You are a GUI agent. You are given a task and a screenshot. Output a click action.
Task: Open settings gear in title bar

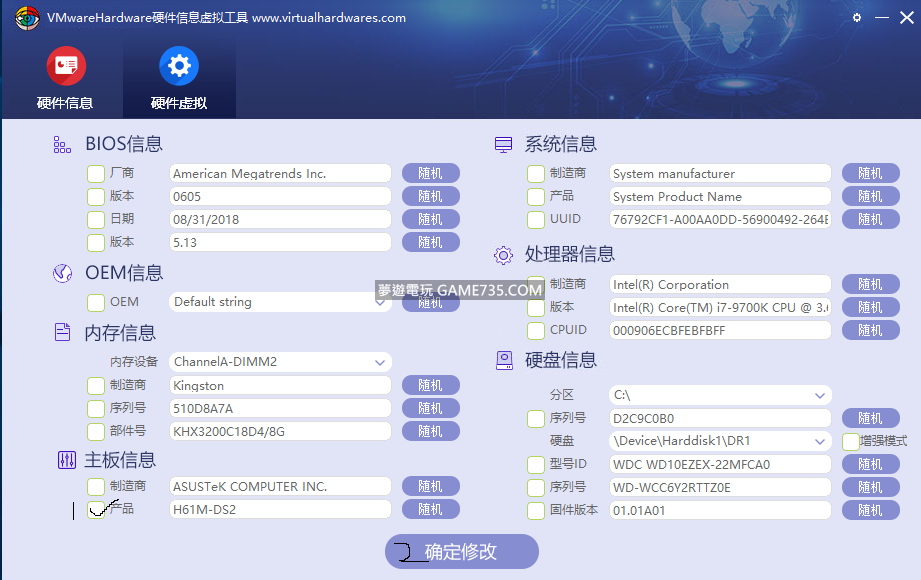click(857, 18)
